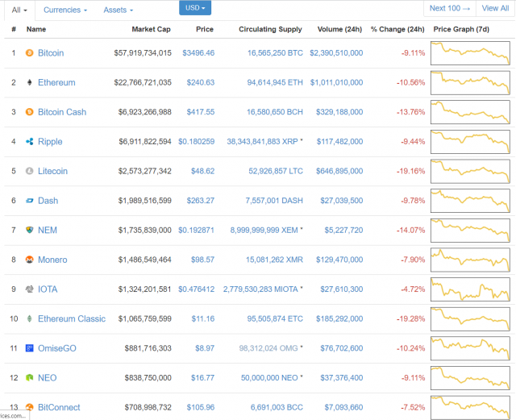The height and width of the screenshot is (420, 516).
Task: Go to the Next 100 page
Action: (x=450, y=8)
